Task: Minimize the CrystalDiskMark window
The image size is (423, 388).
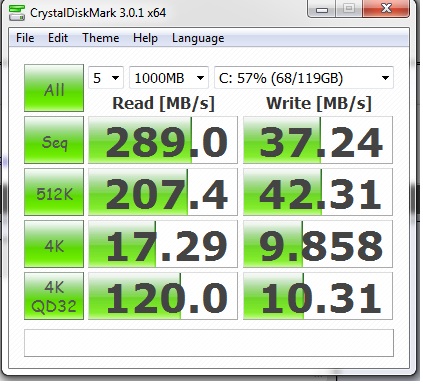Action: tap(321, 9)
